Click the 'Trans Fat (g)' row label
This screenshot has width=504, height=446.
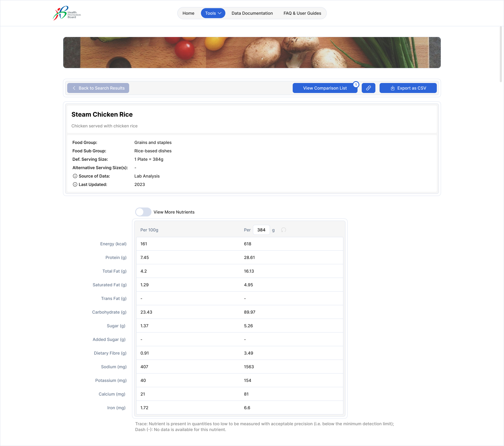(114, 298)
